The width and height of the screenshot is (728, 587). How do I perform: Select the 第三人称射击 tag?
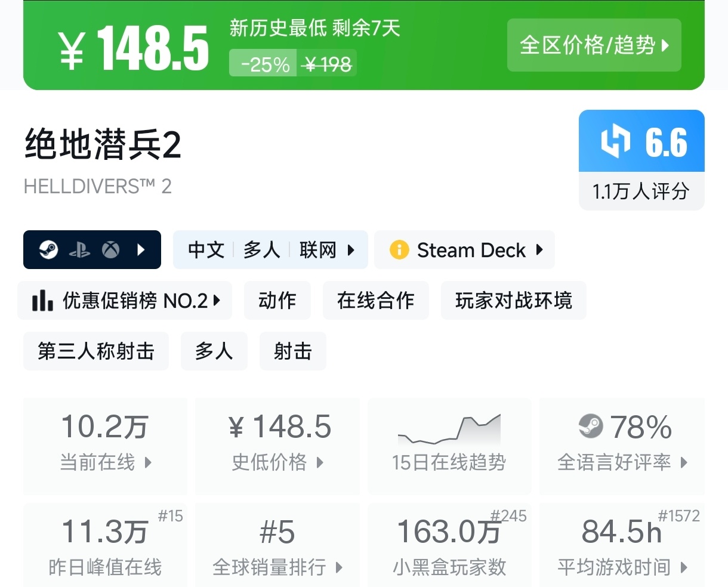96,351
